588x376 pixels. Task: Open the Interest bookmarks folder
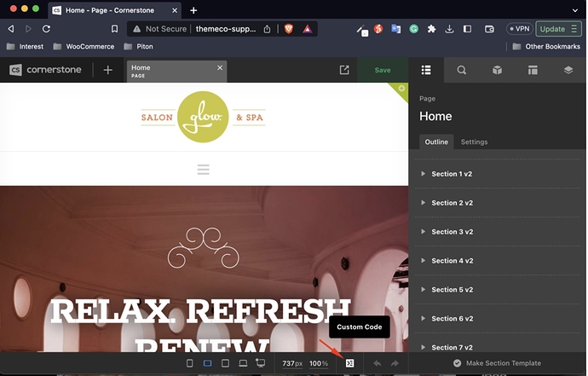point(25,47)
